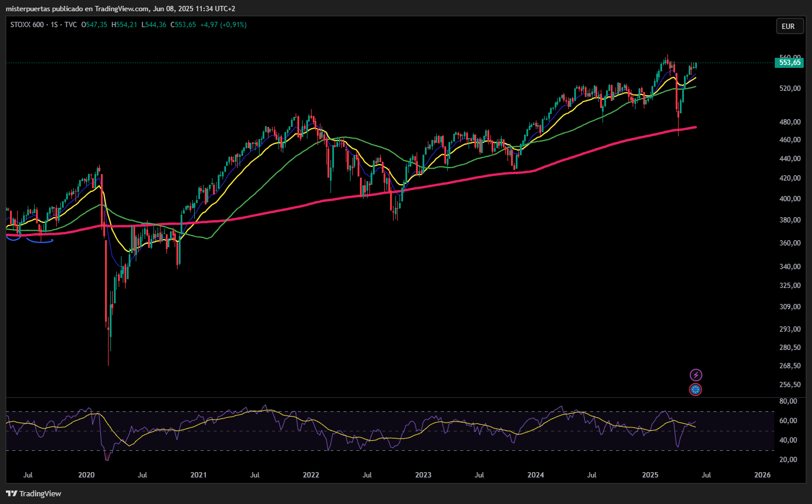This screenshot has width=812, height=504.
Task: Click the 2025 label on the time axis
Action: tap(650, 475)
